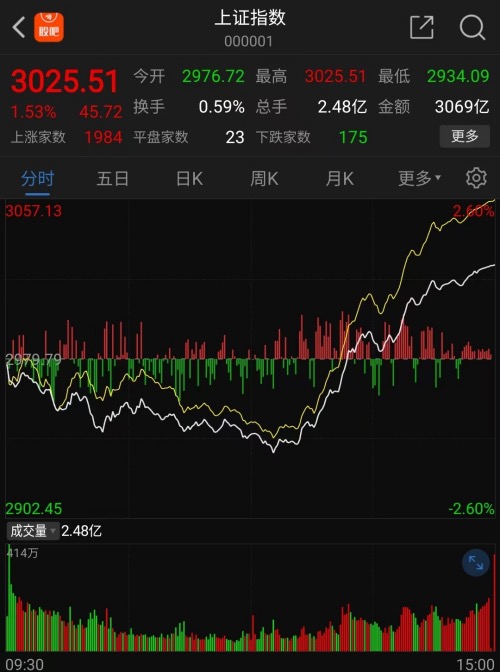Viewport: 500px width, 672px height.
Task: Select the 分时 tab
Action: pos(37,178)
